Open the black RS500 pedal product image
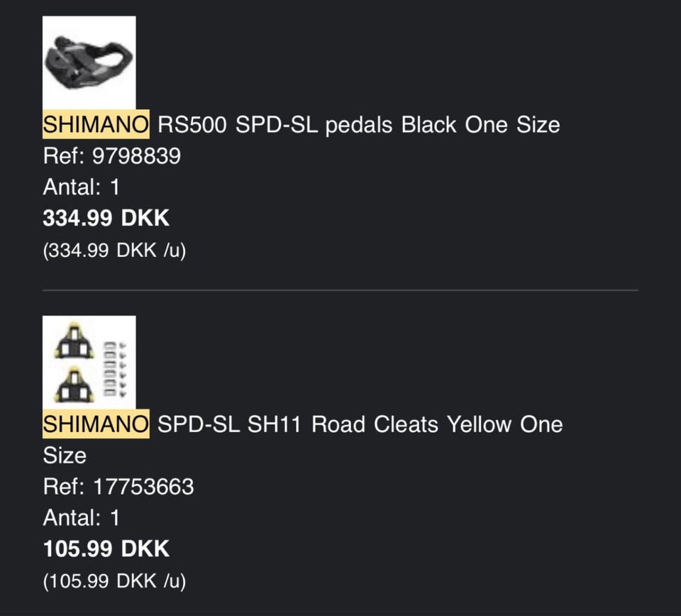The width and height of the screenshot is (681, 616). (x=89, y=62)
